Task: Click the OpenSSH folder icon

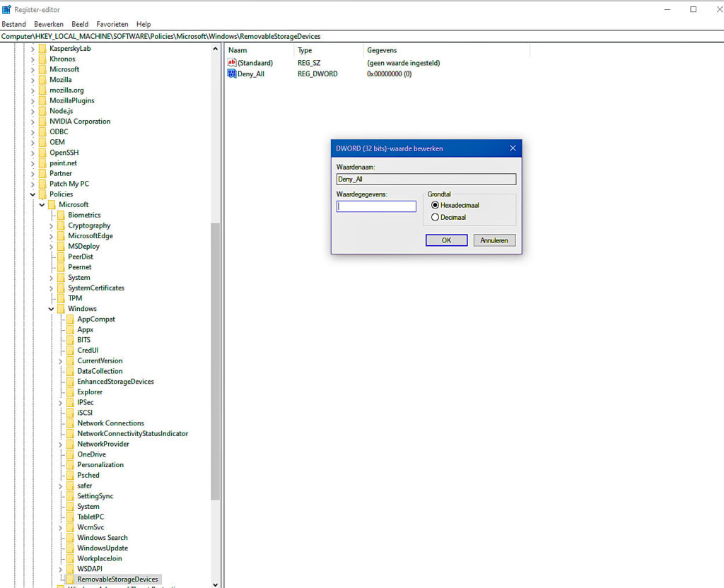Action: 42,153
